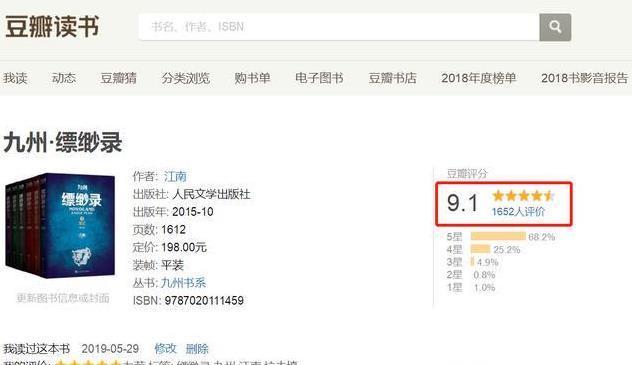This screenshot has height=365, width=632.
Task: Click the page count 1612
Action: pos(173,230)
